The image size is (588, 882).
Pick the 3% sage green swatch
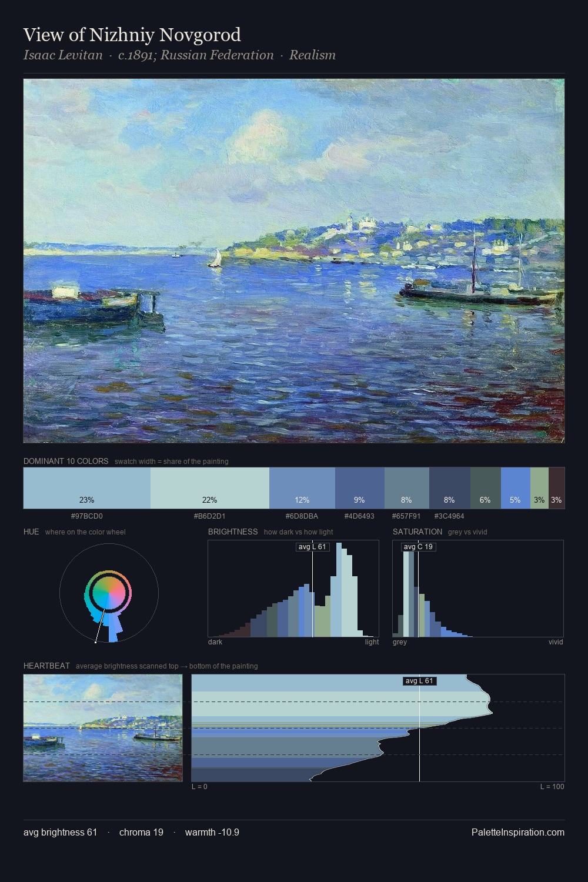click(x=539, y=487)
